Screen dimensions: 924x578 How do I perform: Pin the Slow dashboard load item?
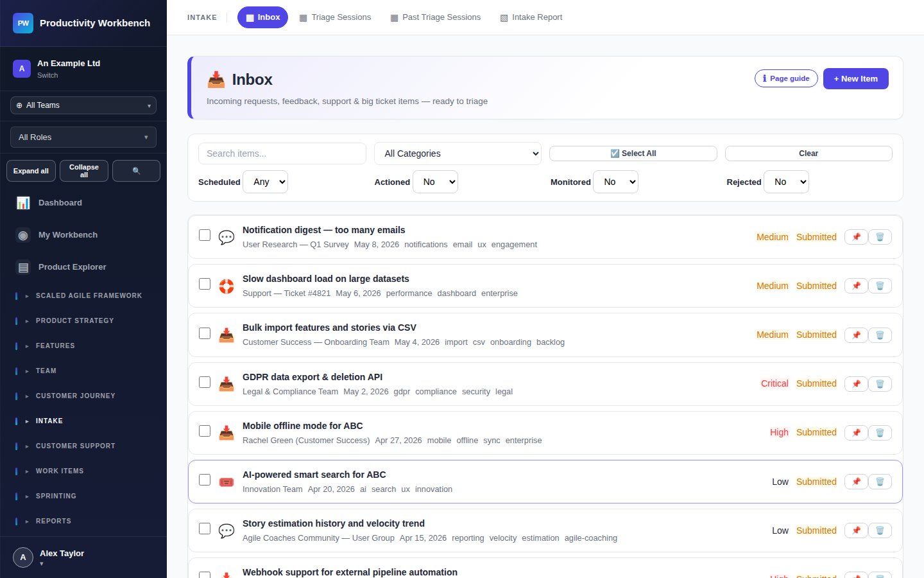coord(856,286)
